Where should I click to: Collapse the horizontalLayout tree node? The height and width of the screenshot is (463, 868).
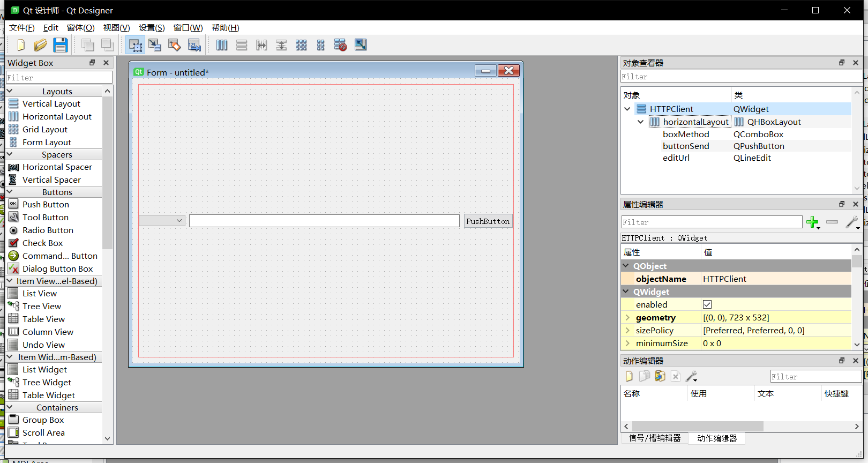[x=640, y=122]
